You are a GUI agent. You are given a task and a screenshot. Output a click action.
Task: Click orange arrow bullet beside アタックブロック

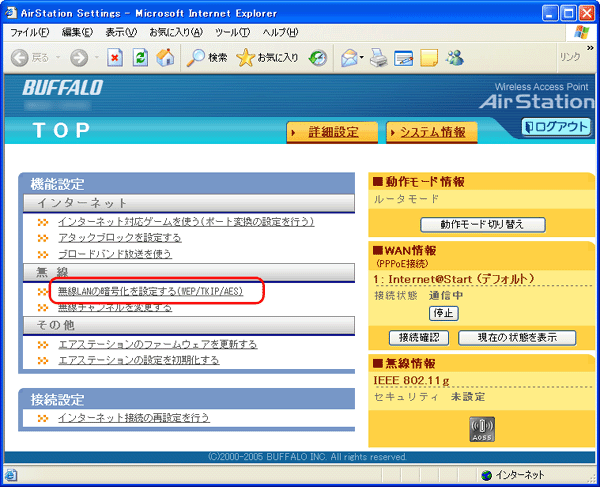pyautogui.click(x=43, y=238)
